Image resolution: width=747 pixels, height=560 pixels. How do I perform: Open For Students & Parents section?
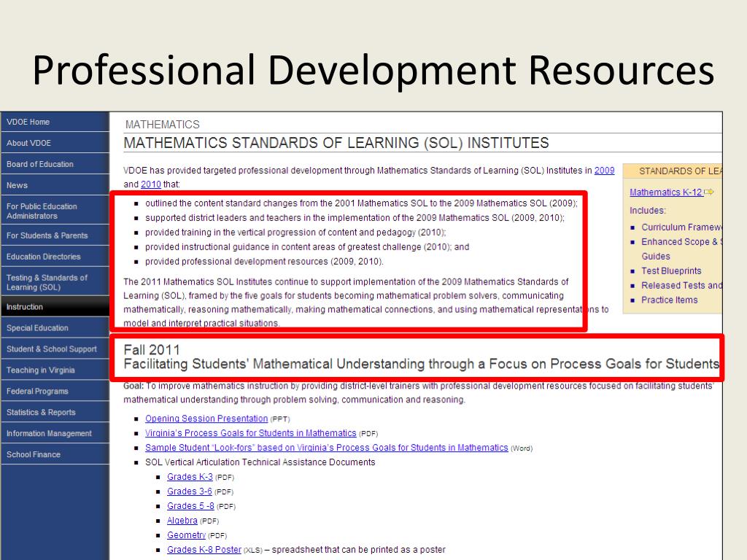[x=55, y=236]
